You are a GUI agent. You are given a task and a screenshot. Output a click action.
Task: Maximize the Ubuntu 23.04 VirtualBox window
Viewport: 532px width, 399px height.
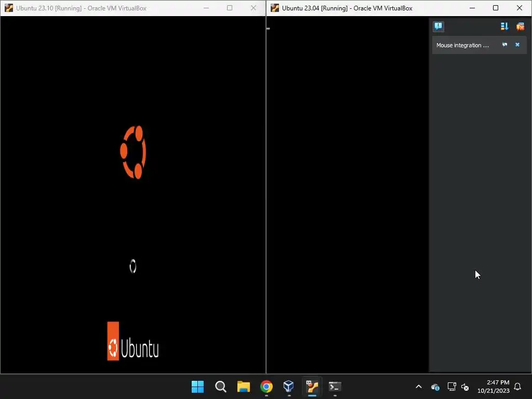[x=495, y=8]
